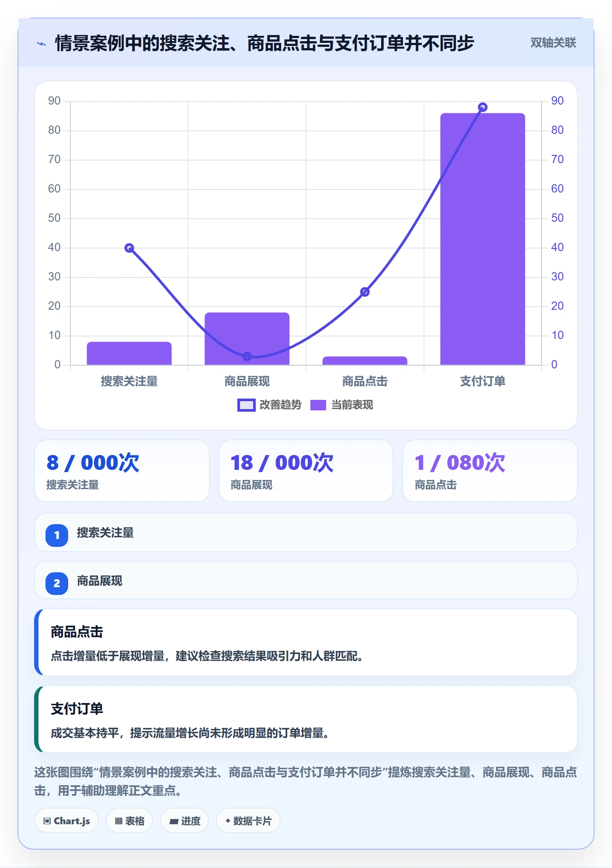Click the 进度 tag
This screenshot has width=612, height=868.
(184, 821)
